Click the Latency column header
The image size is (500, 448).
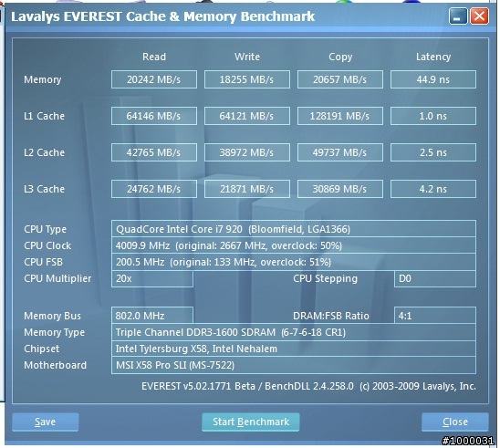(433, 57)
